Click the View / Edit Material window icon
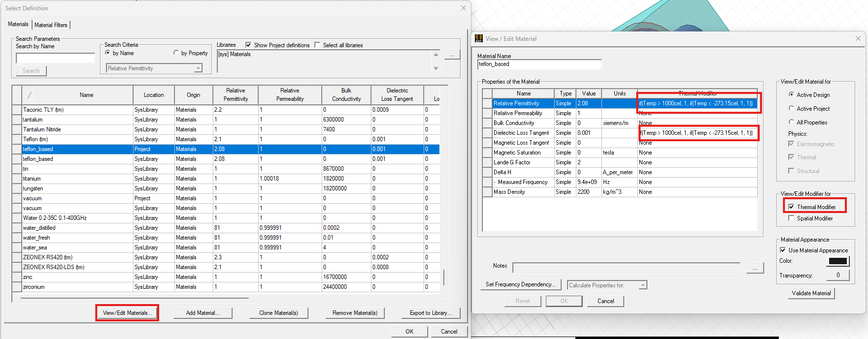Viewport: 868px width, 339px height. click(478, 38)
